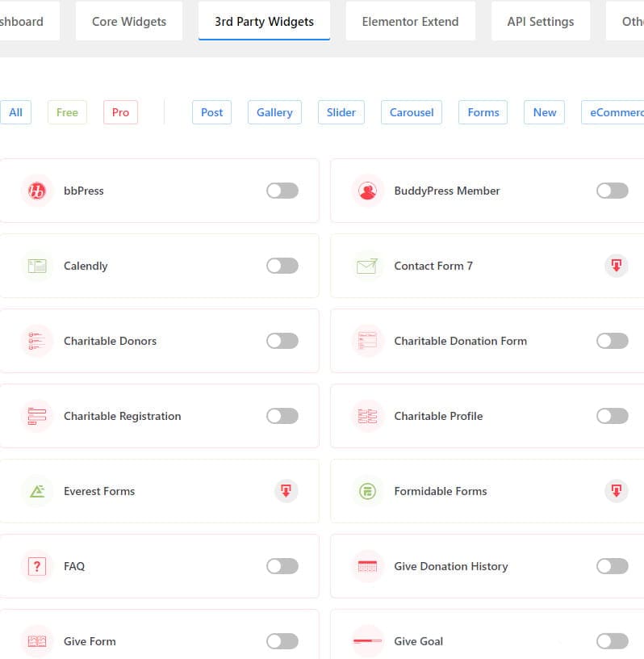644x659 pixels.
Task: Click the "Give Donation History" label
Action: 451,567
